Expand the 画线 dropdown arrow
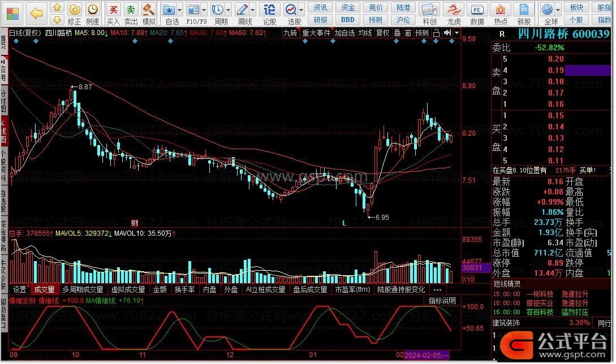 tap(253, 10)
